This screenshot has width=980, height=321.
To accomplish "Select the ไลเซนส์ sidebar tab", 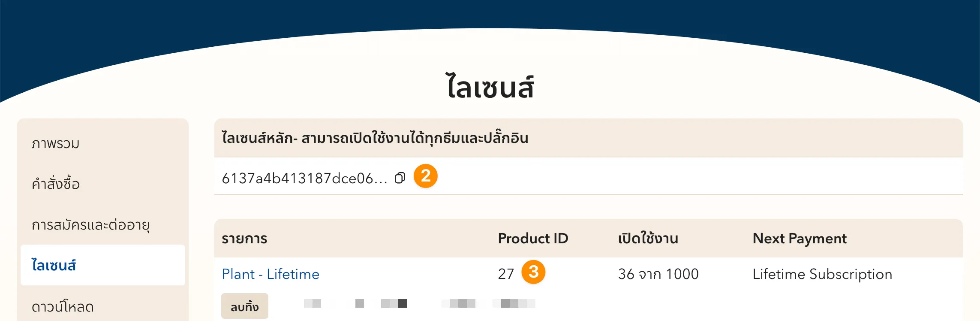I will click(x=54, y=265).
